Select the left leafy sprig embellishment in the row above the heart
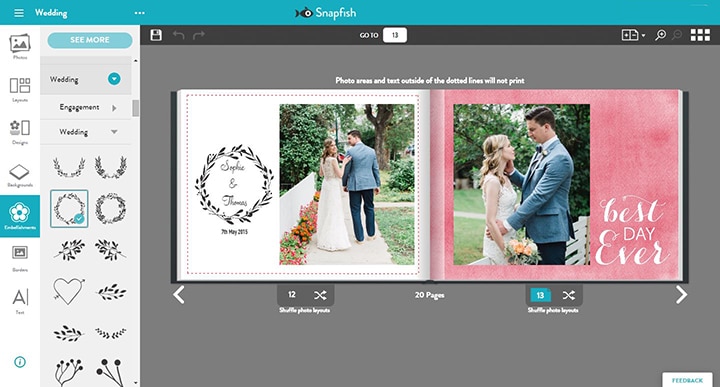 69,250
